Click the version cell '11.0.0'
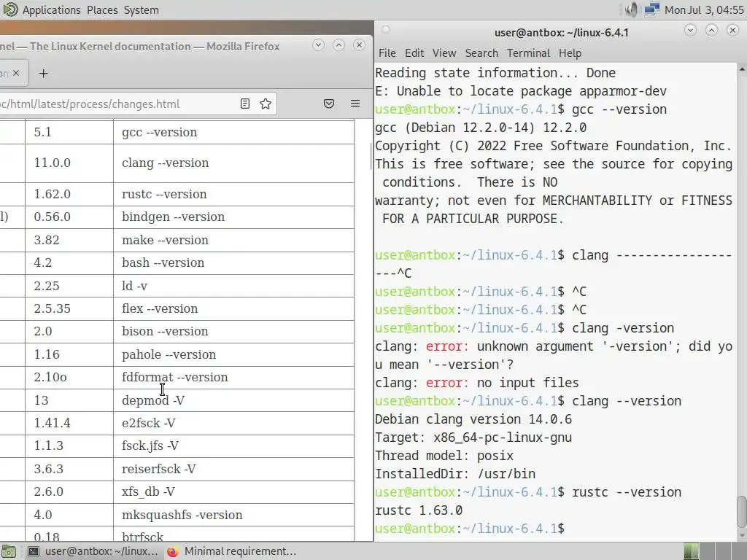 tap(69, 163)
